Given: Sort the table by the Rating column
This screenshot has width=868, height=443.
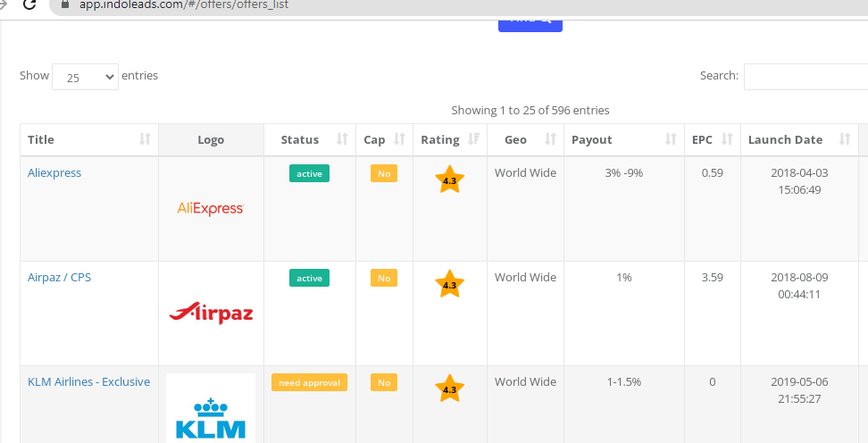Looking at the screenshot, I should (450, 139).
